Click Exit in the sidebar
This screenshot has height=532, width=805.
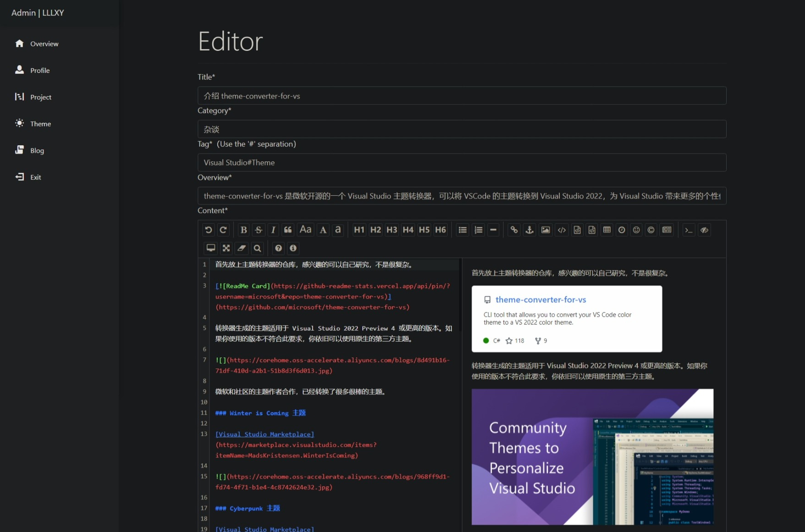click(35, 177)
